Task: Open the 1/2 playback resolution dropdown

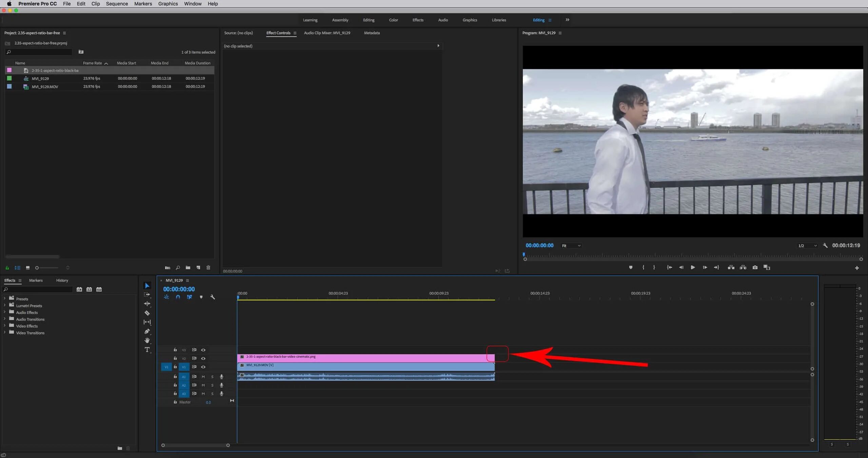Action: pyautogui.click(x=807, y=245)
